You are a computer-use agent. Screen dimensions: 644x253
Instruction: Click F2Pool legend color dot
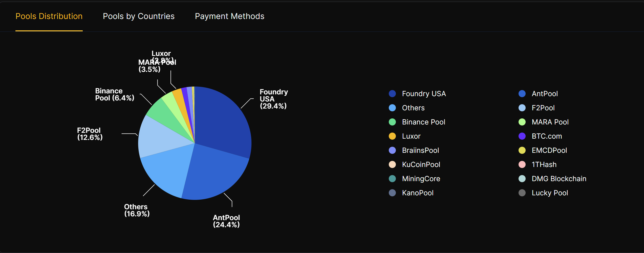coord(522,108)
